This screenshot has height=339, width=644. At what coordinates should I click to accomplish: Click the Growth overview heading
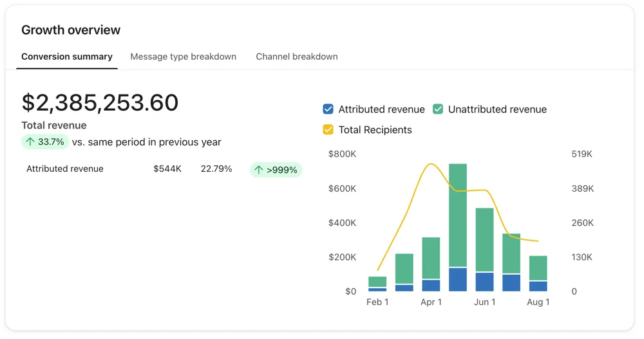[x=71, y=30]
